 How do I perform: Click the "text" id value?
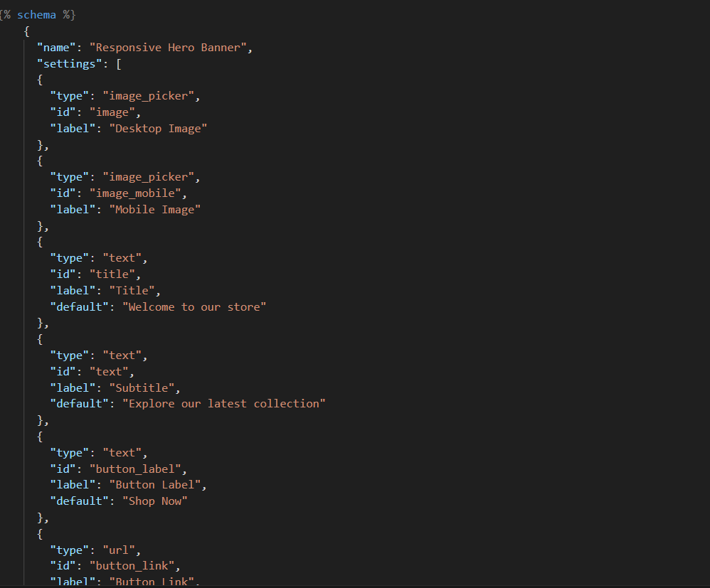pos(109,372)
